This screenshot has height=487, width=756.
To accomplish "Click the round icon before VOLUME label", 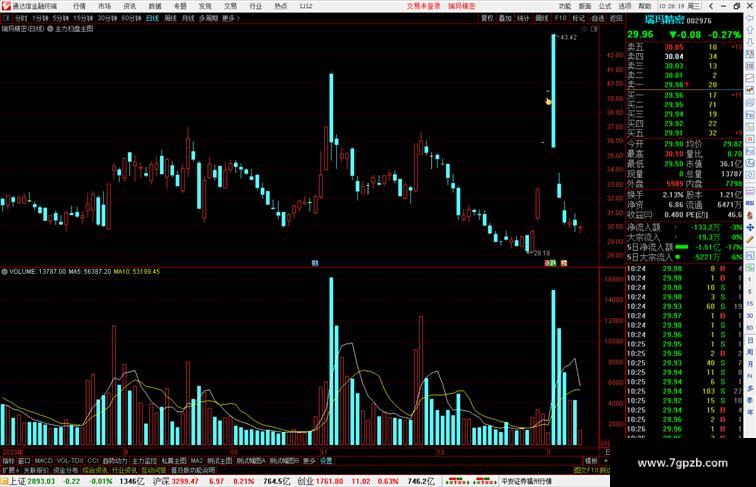I will click(4, 272).
